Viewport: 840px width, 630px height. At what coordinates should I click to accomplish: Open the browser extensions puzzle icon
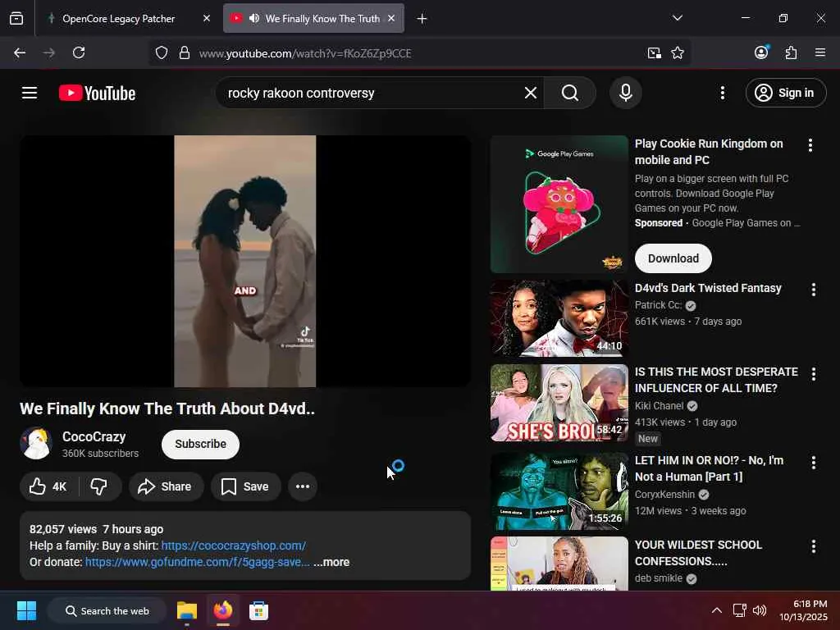coord(791,52)
